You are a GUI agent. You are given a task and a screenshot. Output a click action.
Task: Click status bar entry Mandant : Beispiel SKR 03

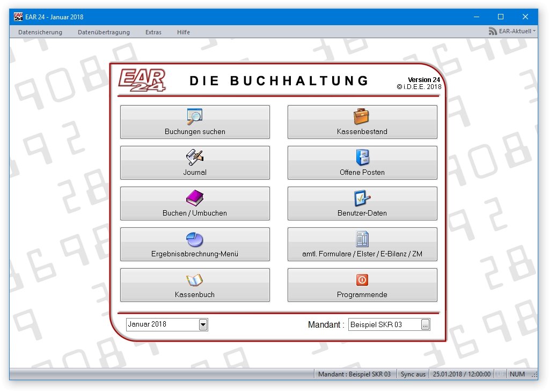[x=354, y=374]
